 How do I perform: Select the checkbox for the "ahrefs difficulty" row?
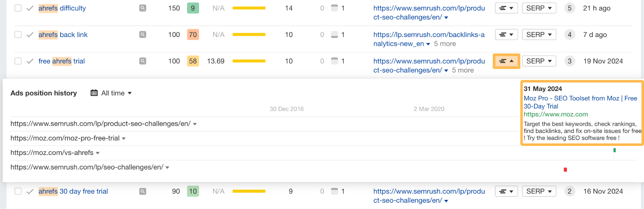coord(18,8)
